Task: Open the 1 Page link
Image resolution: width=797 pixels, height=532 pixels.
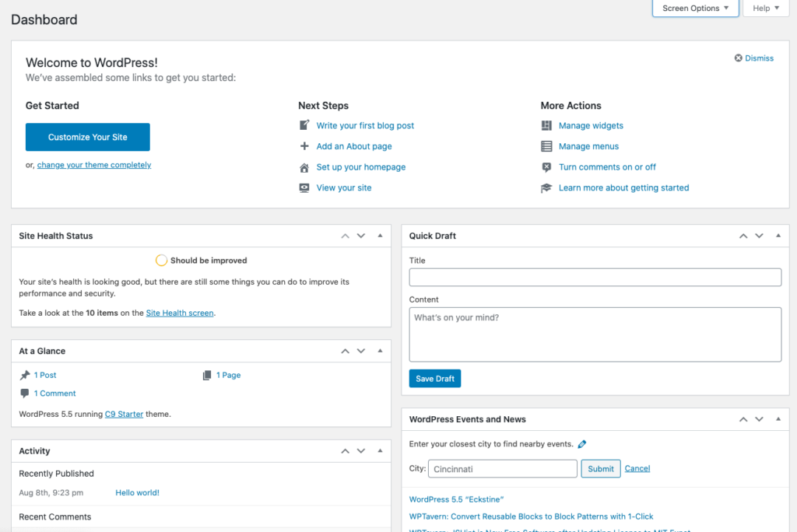Action: [x=228, y=375]
